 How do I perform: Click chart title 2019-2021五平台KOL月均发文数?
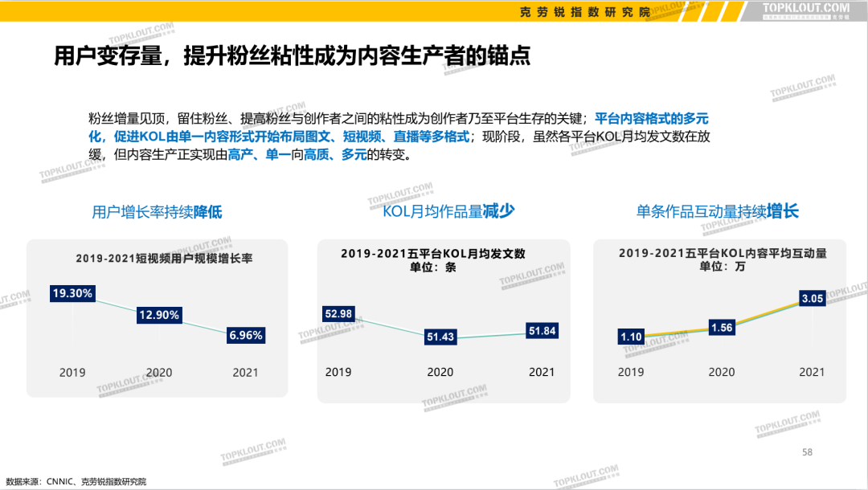(x=433, y=253)
